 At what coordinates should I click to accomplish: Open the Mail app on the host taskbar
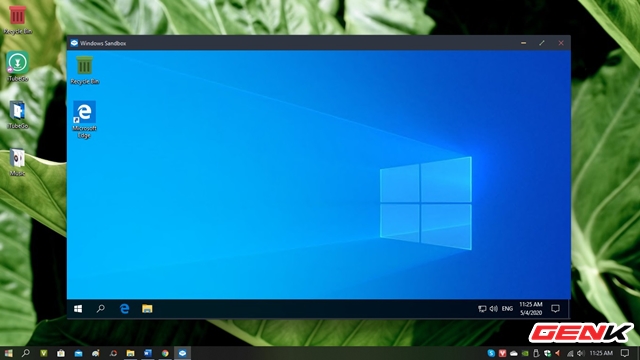tap(78, 353)
